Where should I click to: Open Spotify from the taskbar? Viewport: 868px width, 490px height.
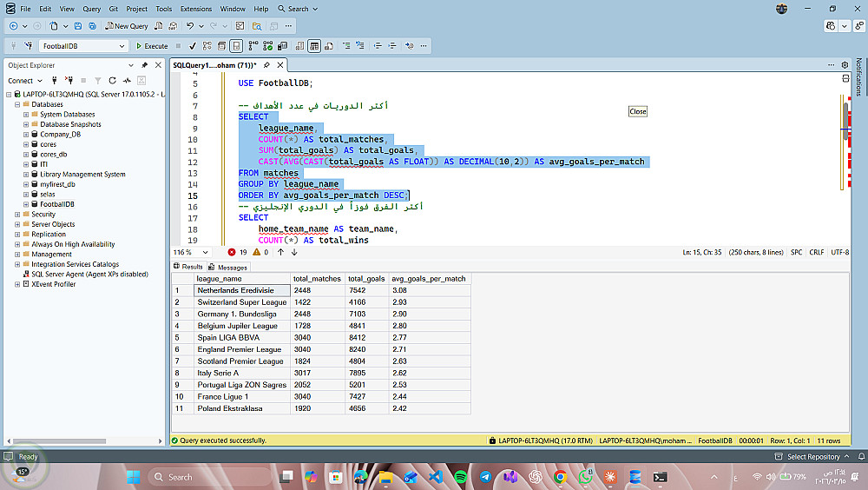click(460, 477)
